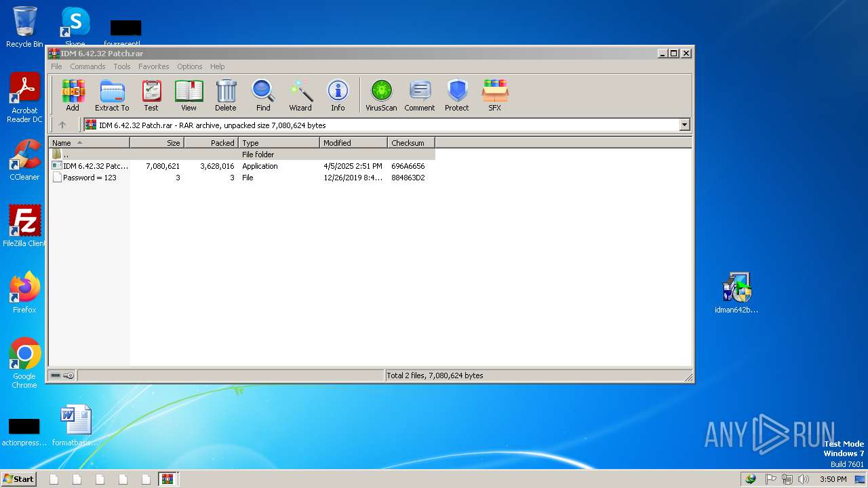Image resolution: width=868 pixels, height=488 pixels.
Task: Open the Options menu
Action: (x=190, y=66)
